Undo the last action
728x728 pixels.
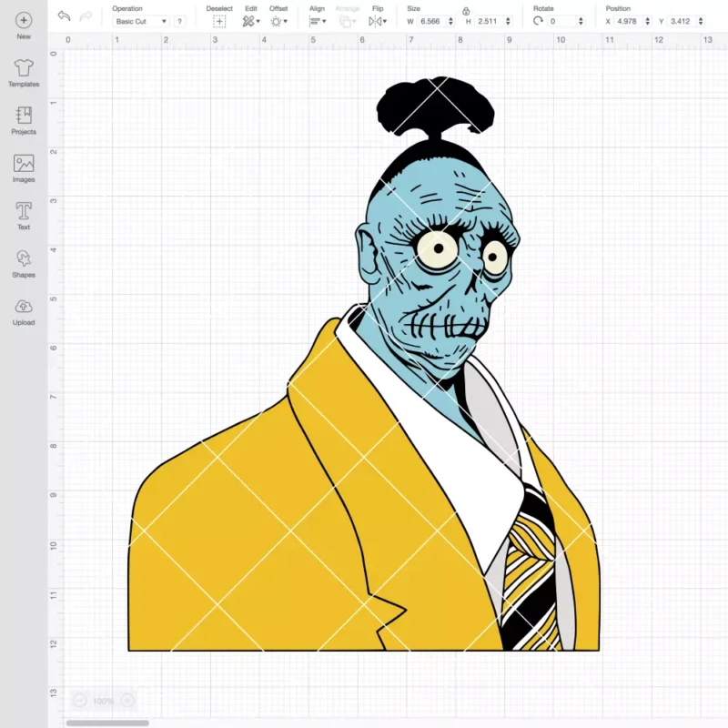pos(64,15)
